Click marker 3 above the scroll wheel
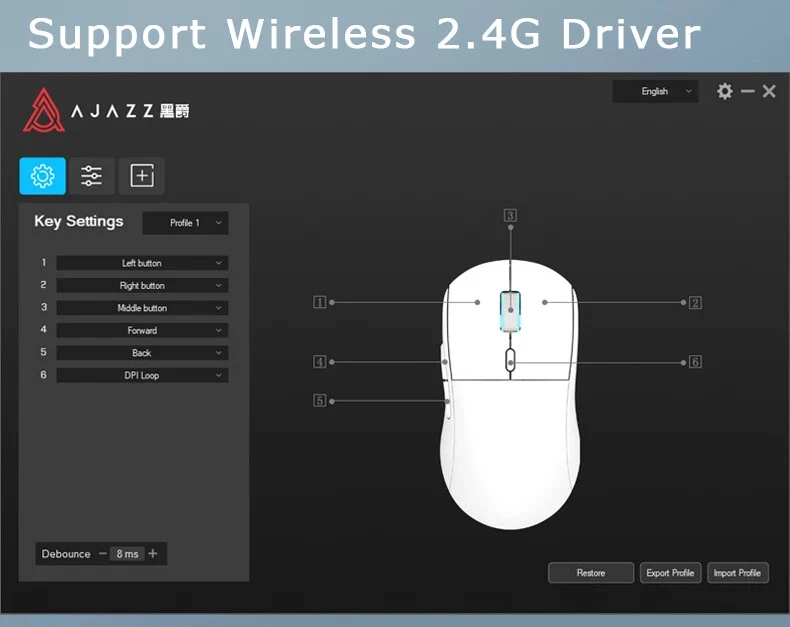The width and height of the screenshot is (790, 627). [510, 215]
